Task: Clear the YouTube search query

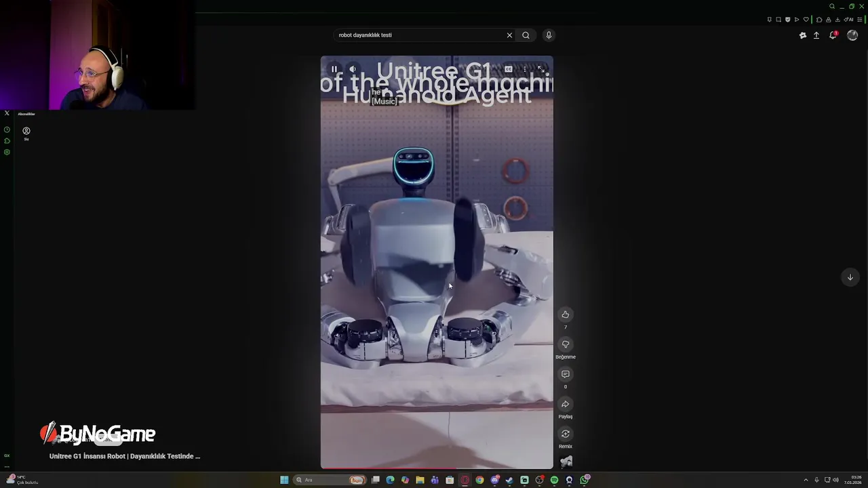Action: click(x=509, y=35)
